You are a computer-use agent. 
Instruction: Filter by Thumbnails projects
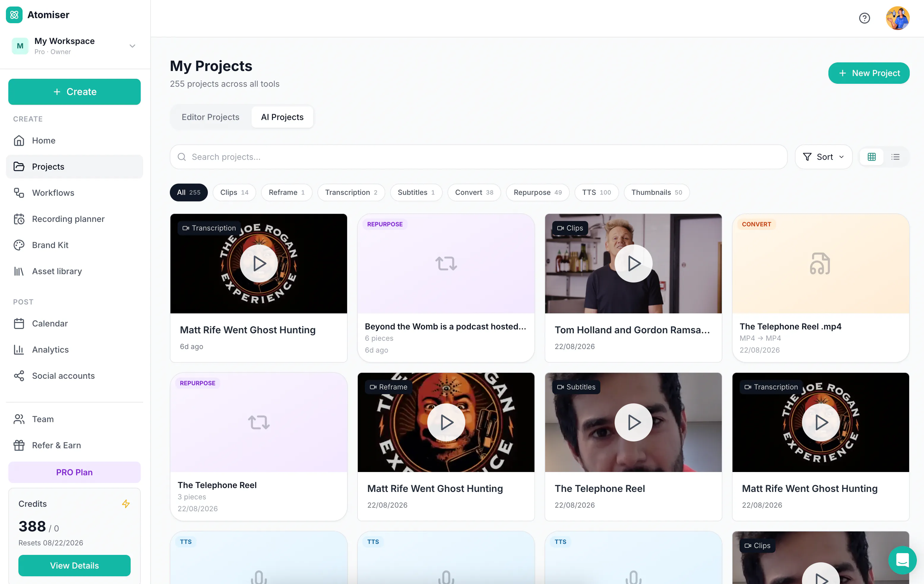[x=656, y=192]
